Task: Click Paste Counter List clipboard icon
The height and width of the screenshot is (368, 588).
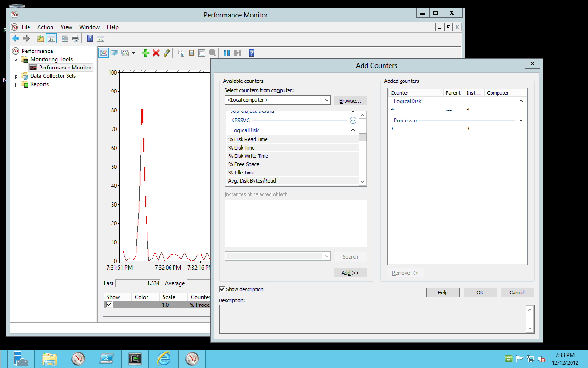Action: coord(192,53)
